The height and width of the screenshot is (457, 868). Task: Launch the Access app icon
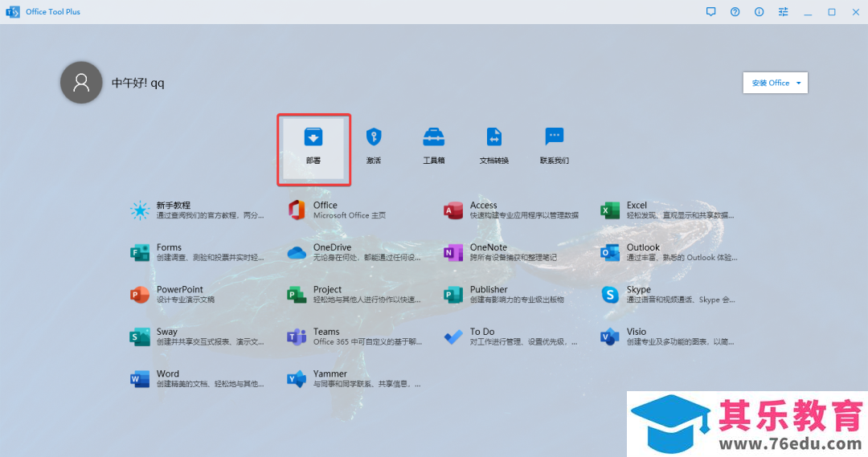453,210
